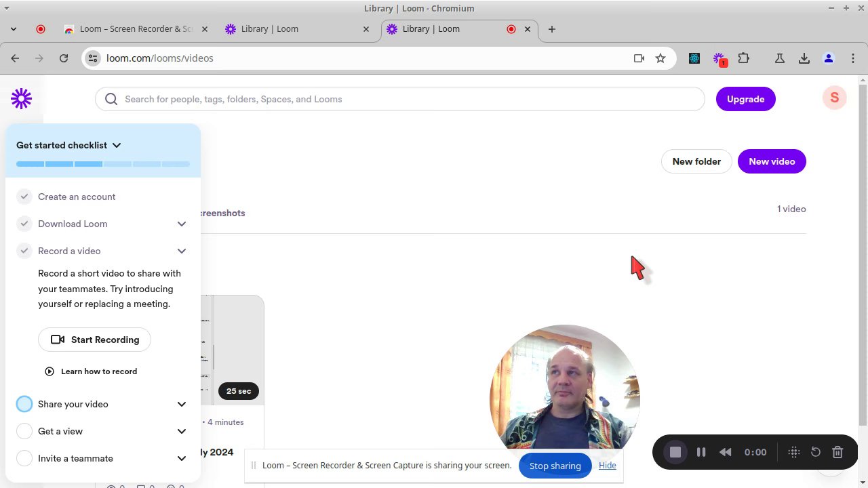The width and height of the screenshot is (868, 488).
Task: Close the Loom Screen Recorder tab
Action: point(205,29)
